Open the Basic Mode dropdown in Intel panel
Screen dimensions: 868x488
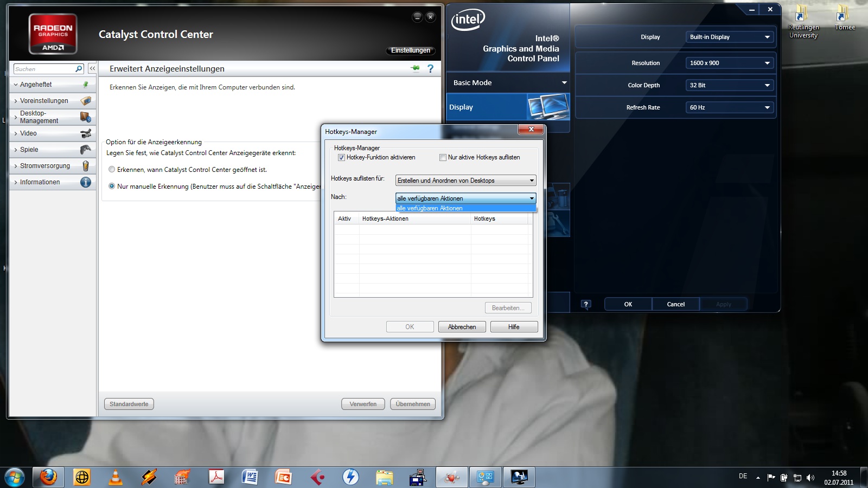click(508, 82)
